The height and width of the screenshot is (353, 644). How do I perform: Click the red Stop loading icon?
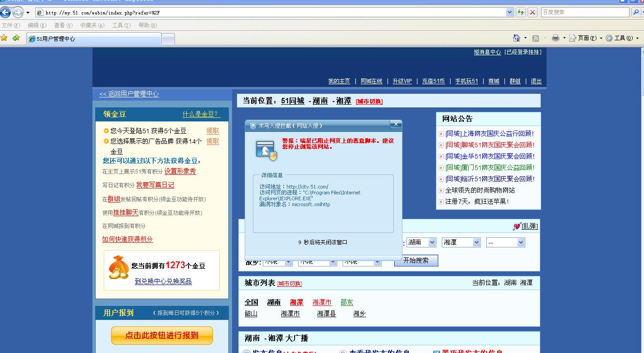[x=533, y=13]
